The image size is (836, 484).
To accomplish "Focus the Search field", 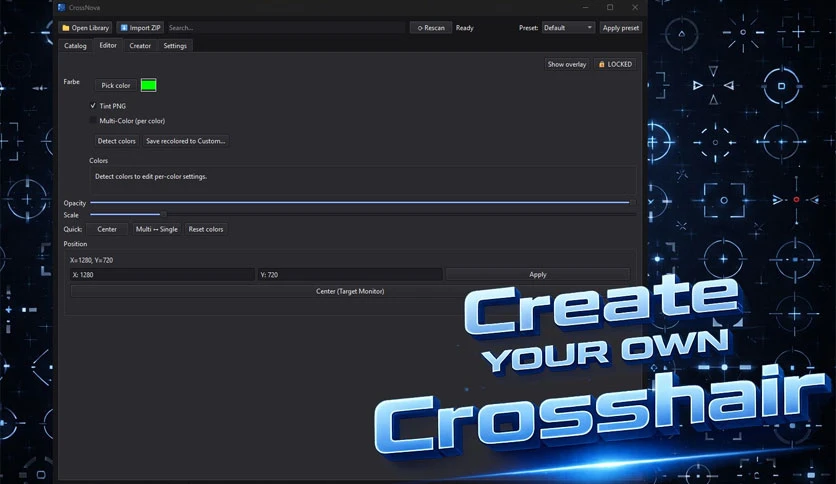I will [286, 28].
